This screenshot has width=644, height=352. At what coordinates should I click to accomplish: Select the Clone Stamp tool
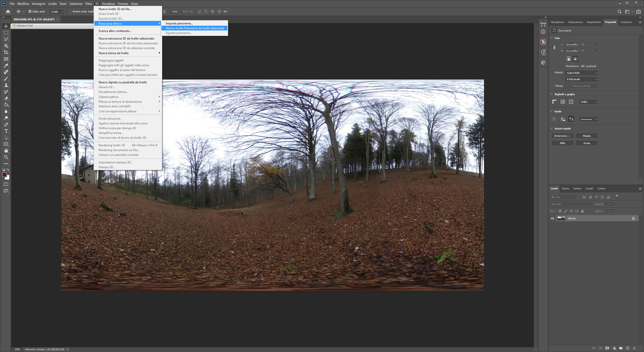(x=6, y=85)
